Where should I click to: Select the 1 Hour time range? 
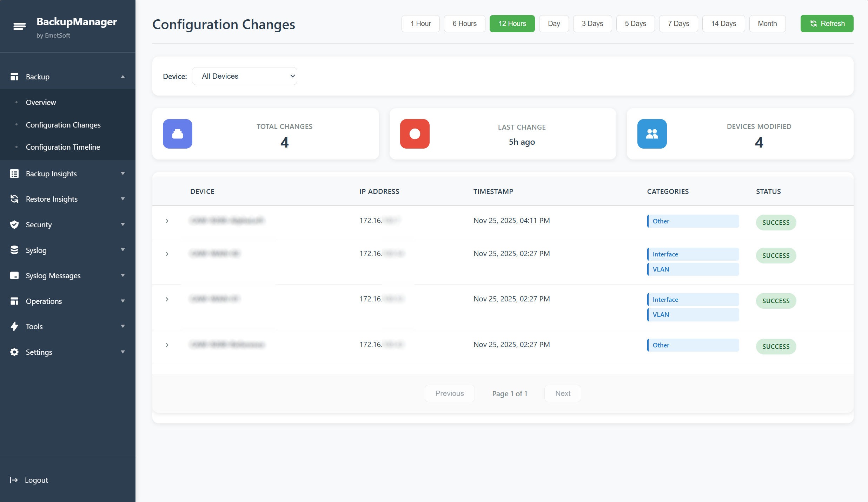coord(420,24)
